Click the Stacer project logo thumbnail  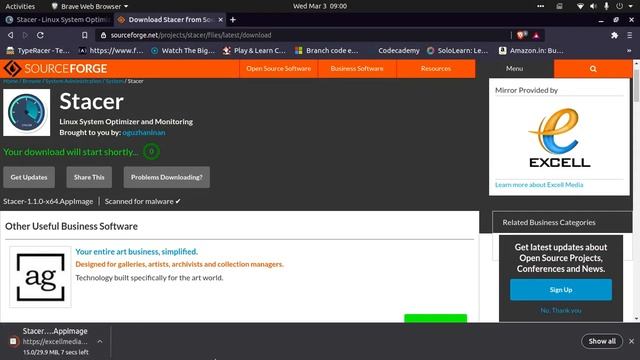(27, 113)
